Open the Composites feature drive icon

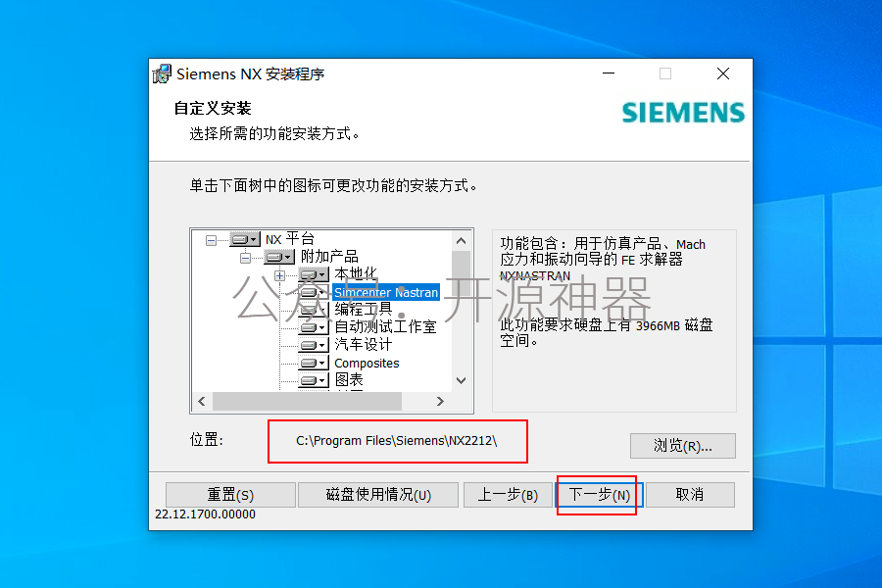click(314, 363)
